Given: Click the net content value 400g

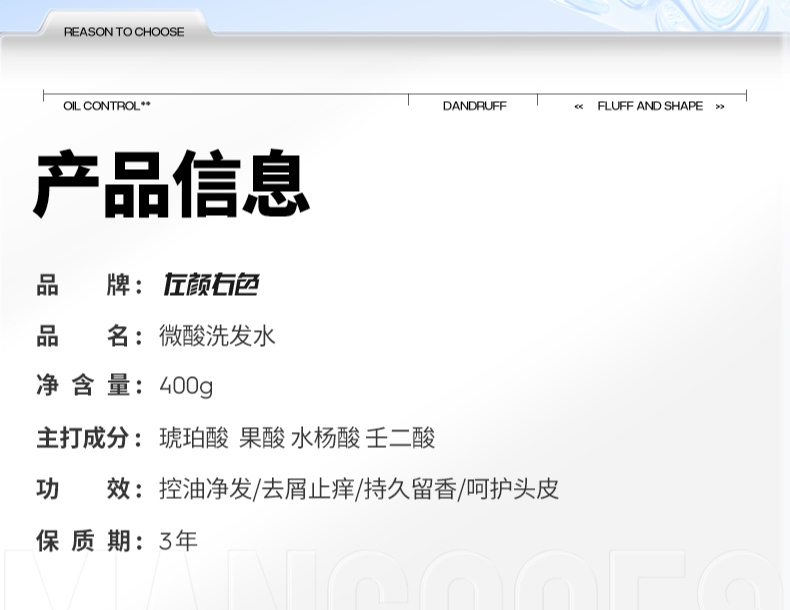Looking at the screenshot, I should coord(186,387).
